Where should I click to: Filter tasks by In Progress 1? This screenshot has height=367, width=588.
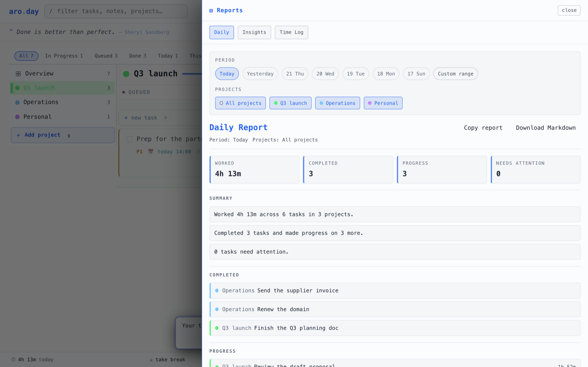[x=64, y=56]
